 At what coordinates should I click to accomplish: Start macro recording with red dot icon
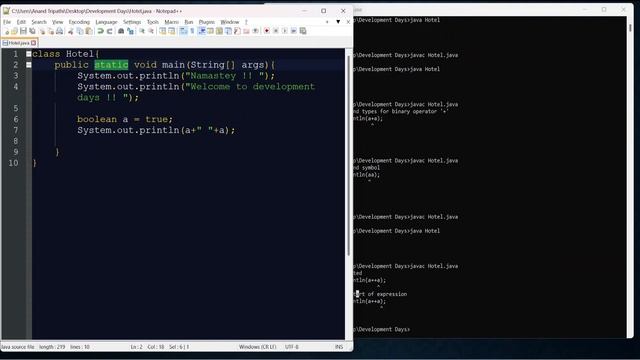267,31
